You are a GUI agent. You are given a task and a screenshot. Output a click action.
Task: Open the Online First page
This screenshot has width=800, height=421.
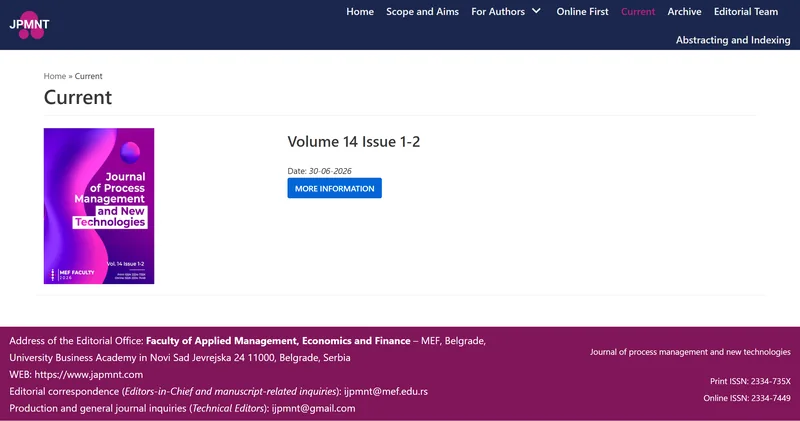582,11
